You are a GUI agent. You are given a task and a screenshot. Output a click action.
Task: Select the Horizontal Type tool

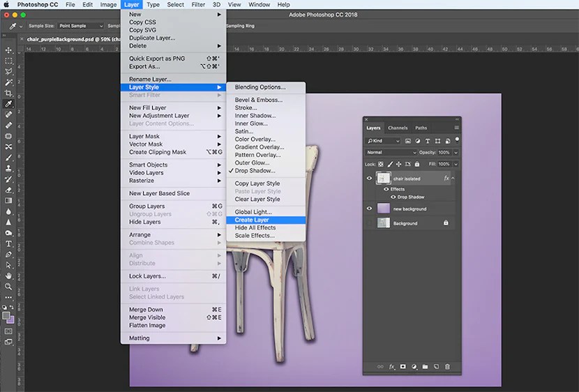(x=8, y=243)
